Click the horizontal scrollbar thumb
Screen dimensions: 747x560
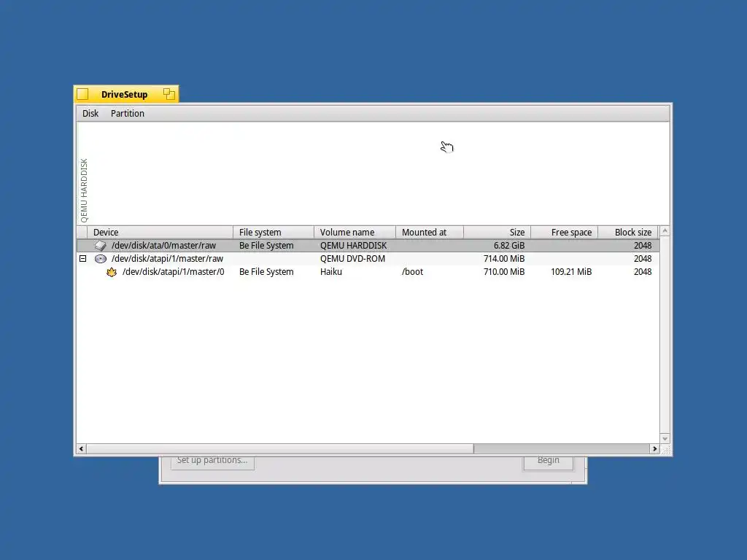(280, 448)
